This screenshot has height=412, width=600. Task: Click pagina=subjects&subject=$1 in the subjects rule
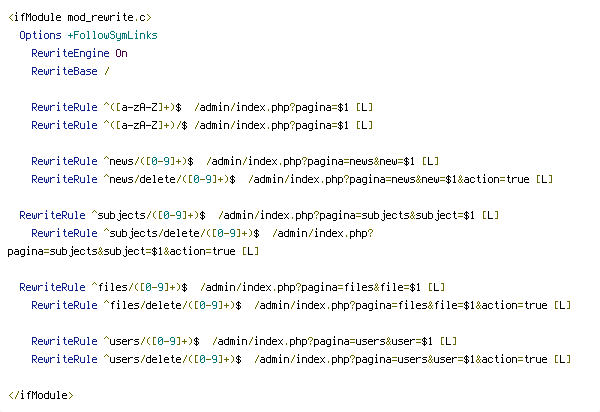[x=397, y=215]
